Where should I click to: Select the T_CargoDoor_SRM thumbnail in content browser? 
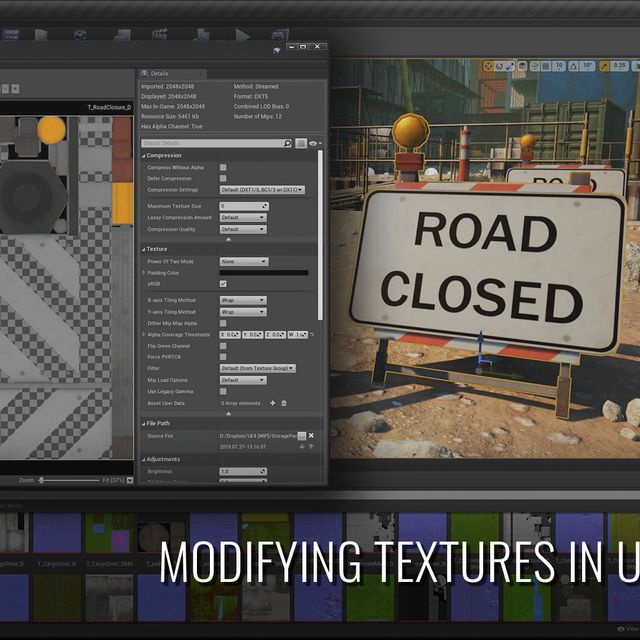pyautogui.click(x=109, y=532)
